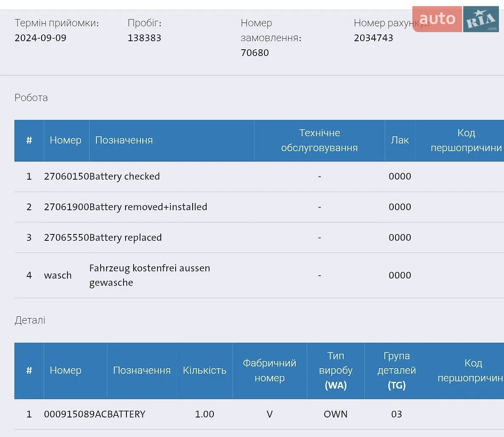Click the 'Термін прийомки:' label
This screenshot has height=437, width=504.
(x=56, y=23)
